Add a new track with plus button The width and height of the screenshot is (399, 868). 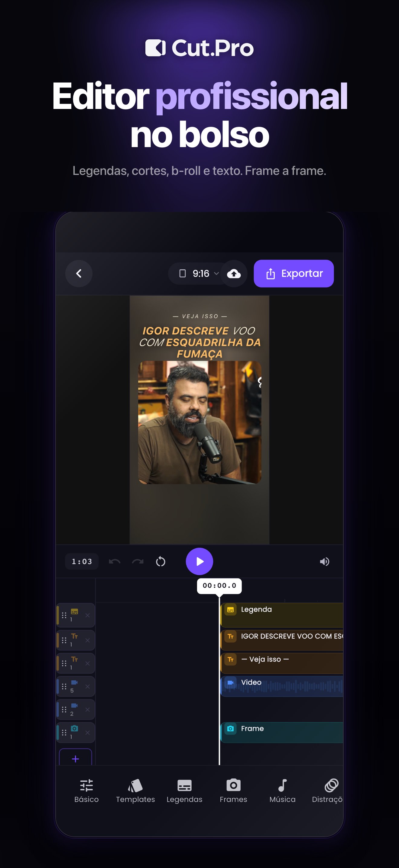click(75, 758)
